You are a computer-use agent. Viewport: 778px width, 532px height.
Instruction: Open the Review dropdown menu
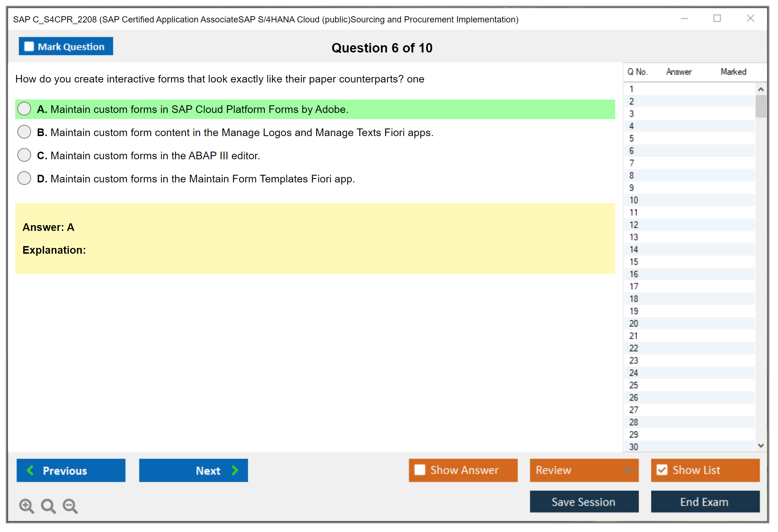pos(628,470)
